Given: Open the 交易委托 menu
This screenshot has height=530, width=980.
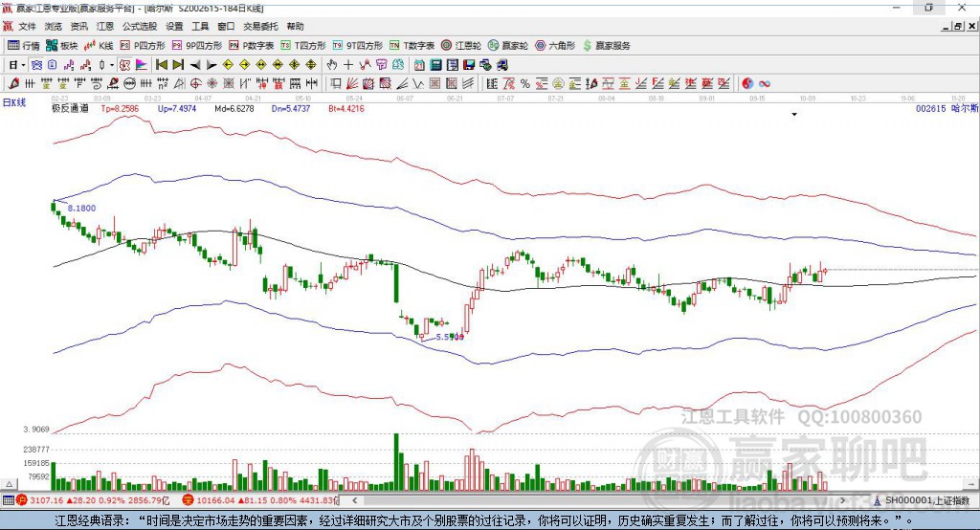Looking at the screenshot, I should point(260,26).
